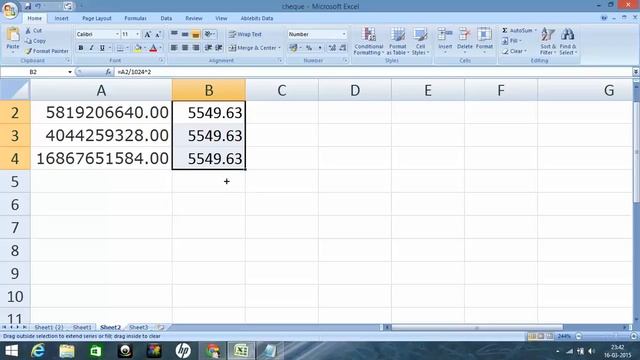The width and height of the screenshot is (640, 360).
Task: Center text horizontally
Action: [x=185, y=48]
